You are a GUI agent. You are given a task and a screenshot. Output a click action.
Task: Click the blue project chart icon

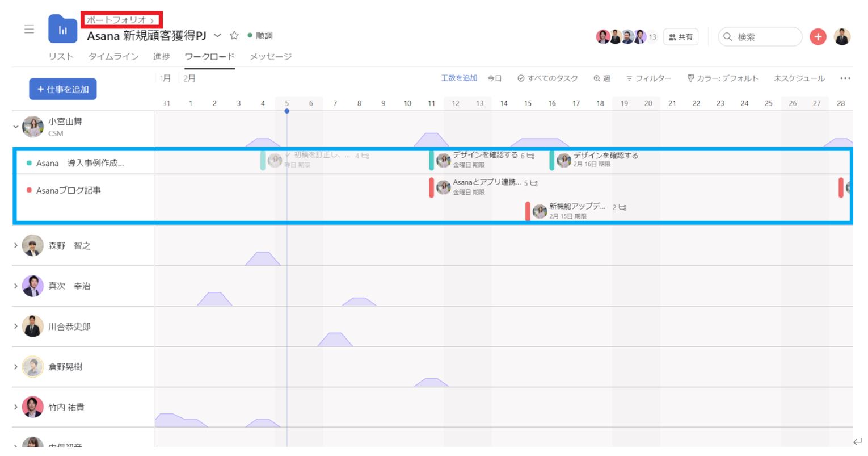point(63,29)
